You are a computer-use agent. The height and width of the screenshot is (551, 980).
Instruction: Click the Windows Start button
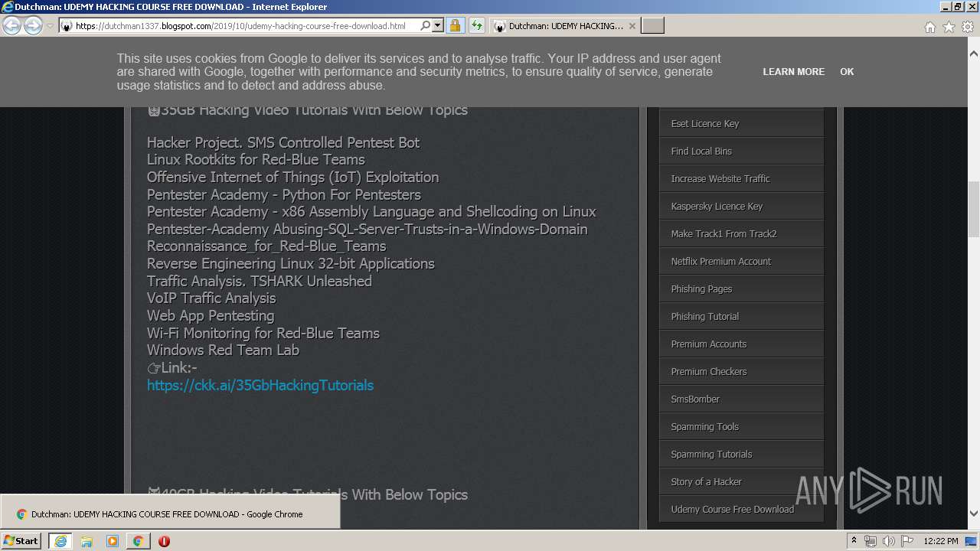click(21, 540)
